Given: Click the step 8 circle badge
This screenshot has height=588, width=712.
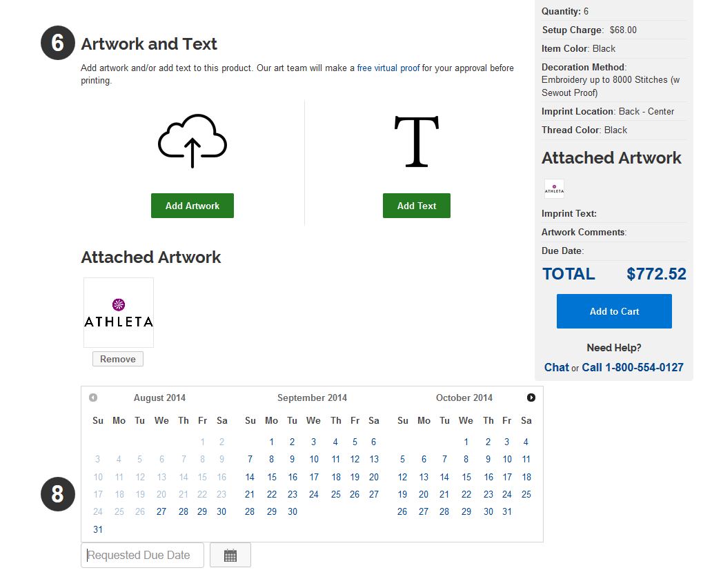Looking at the screenshot, I should coord(57,494).
